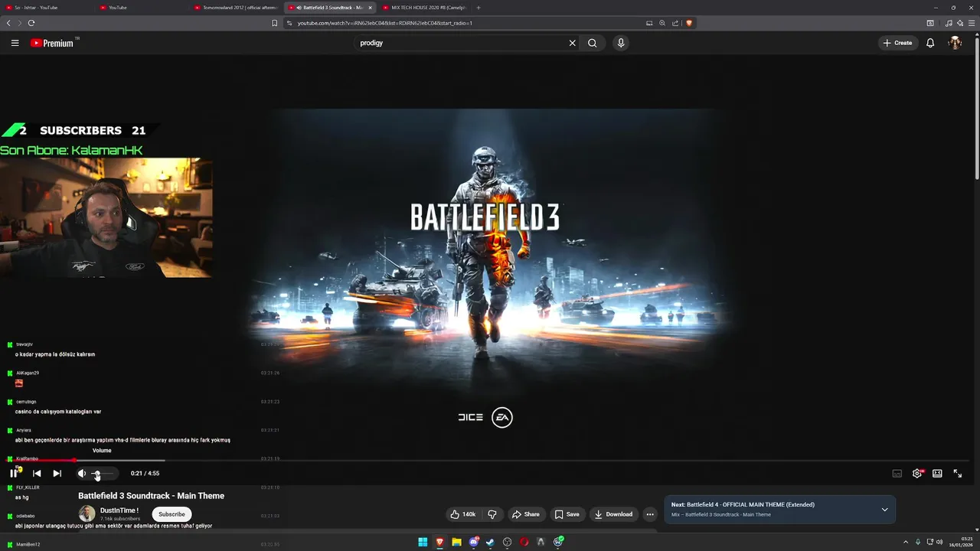Open player settings gear

tap(917, 474)
